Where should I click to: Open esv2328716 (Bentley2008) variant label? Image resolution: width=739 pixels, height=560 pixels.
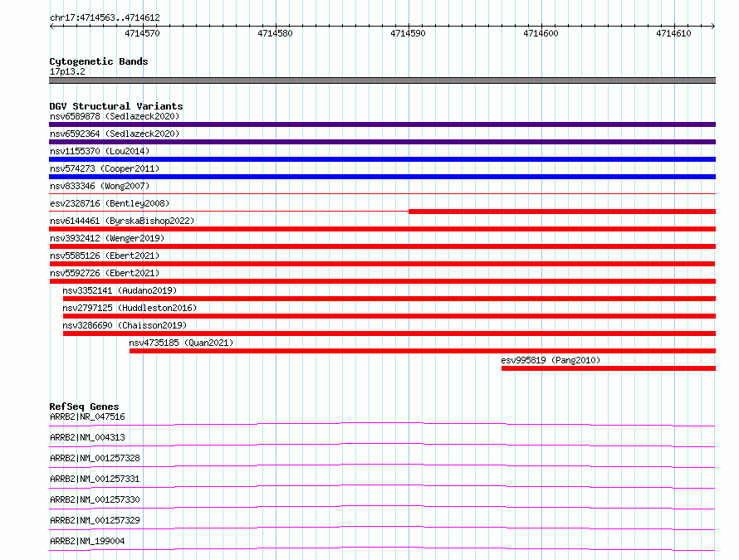click(x=110, y=203)
